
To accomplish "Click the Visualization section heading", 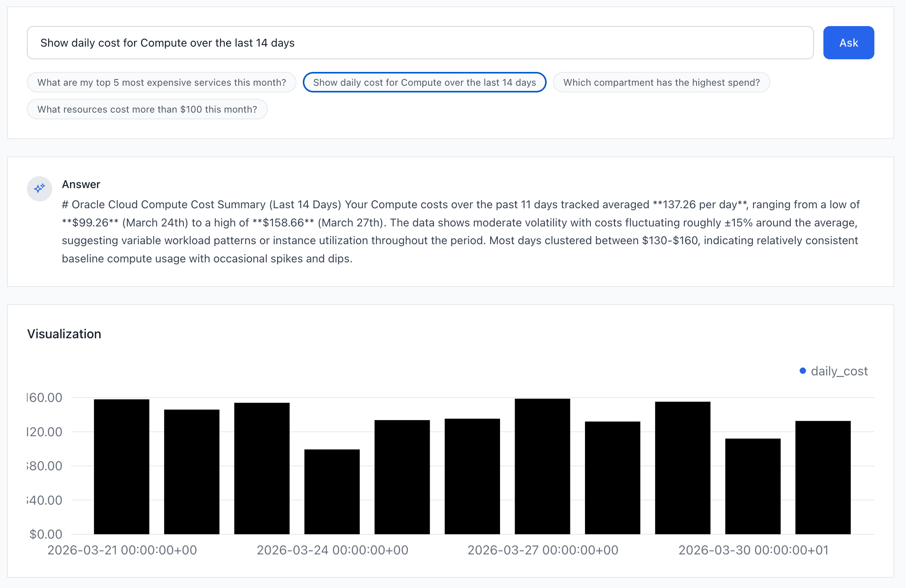I will [x=64, y=334].
